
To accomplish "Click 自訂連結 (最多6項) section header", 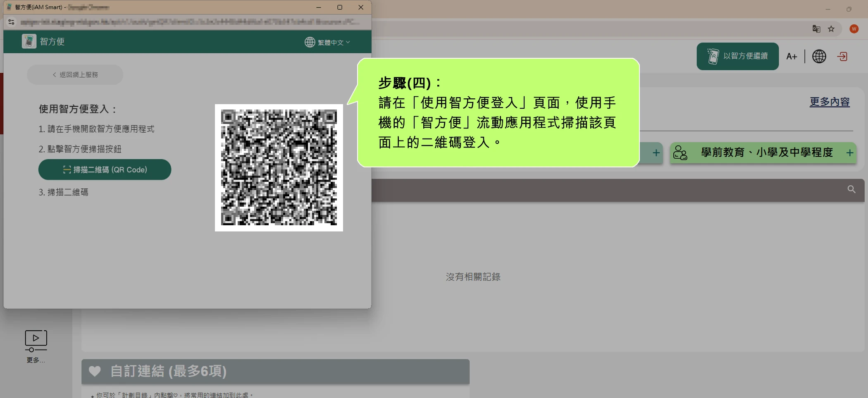I will [x=275, y=371].
